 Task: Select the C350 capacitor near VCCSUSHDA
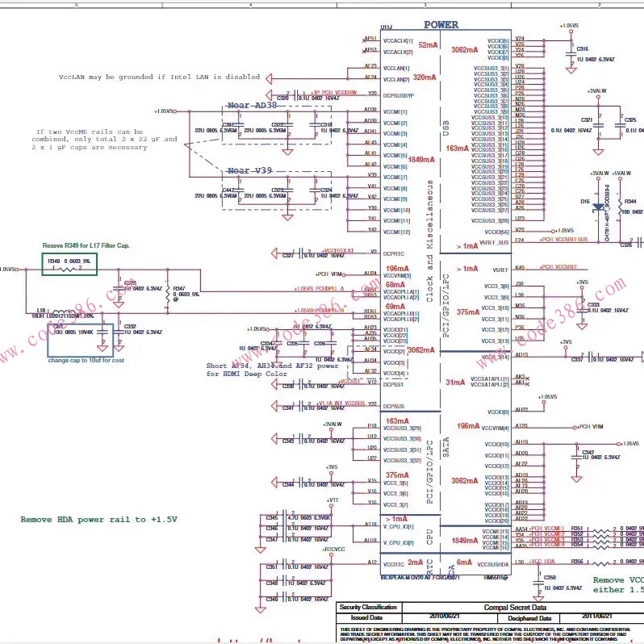pyautogui.click(x=538, y=583)
